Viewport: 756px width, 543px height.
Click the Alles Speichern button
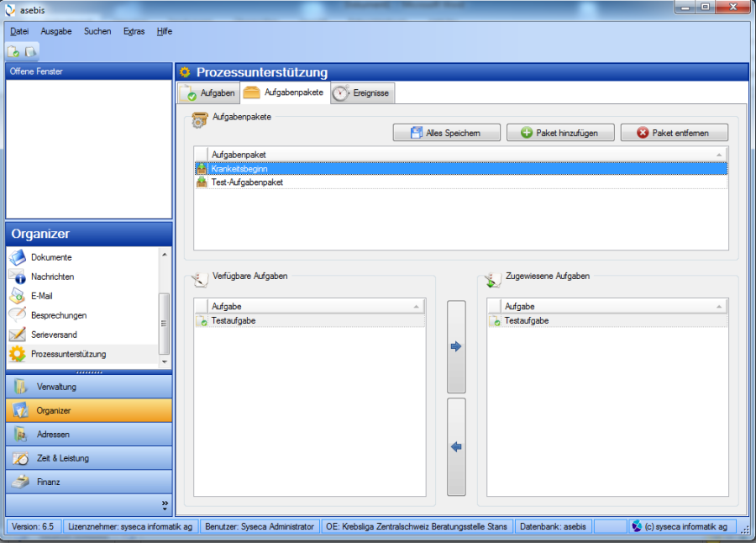coord(447,133)
